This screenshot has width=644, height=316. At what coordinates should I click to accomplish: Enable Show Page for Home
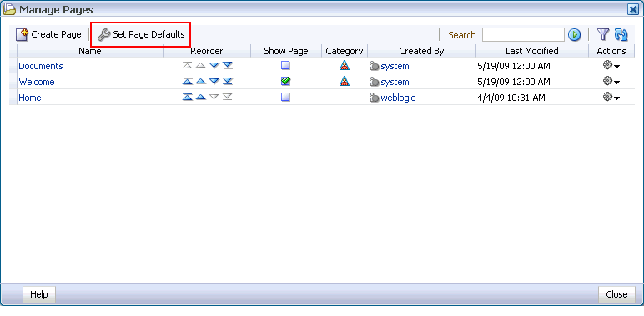pos(285,98)
